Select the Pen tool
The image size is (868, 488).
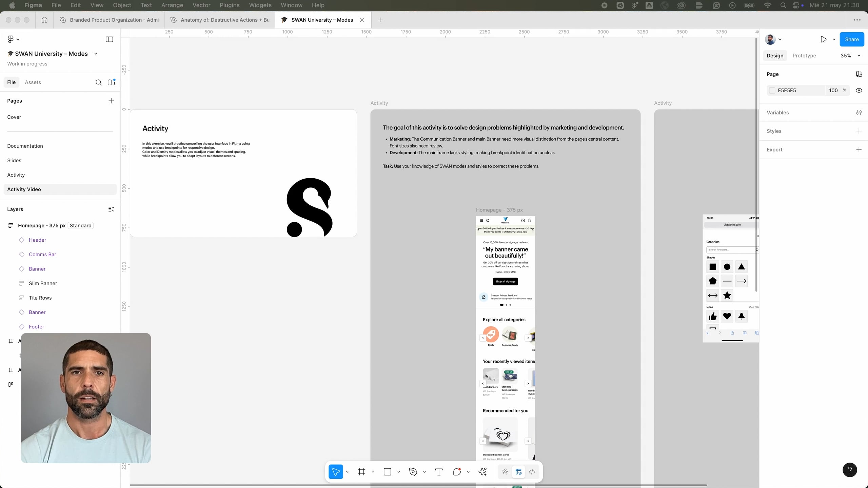[413, 472]
